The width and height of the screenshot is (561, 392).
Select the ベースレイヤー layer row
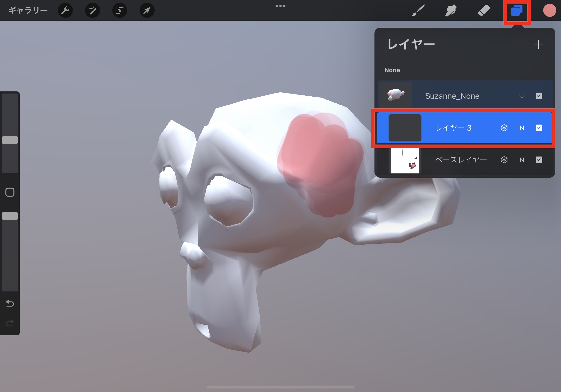464,160
